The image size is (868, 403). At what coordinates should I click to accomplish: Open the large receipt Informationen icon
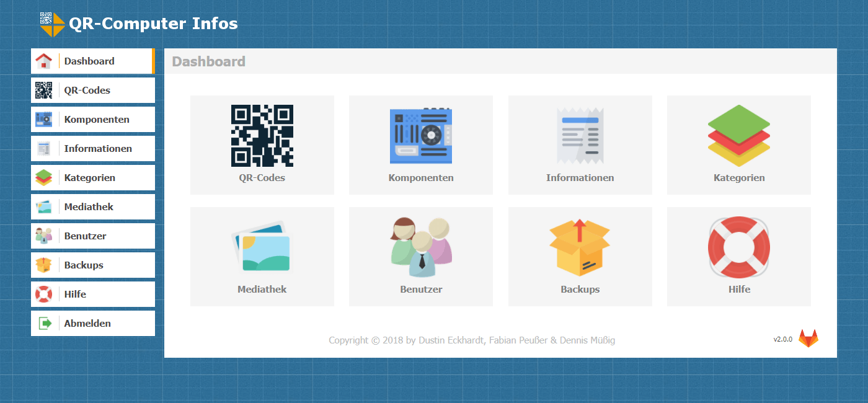[580, 136]
